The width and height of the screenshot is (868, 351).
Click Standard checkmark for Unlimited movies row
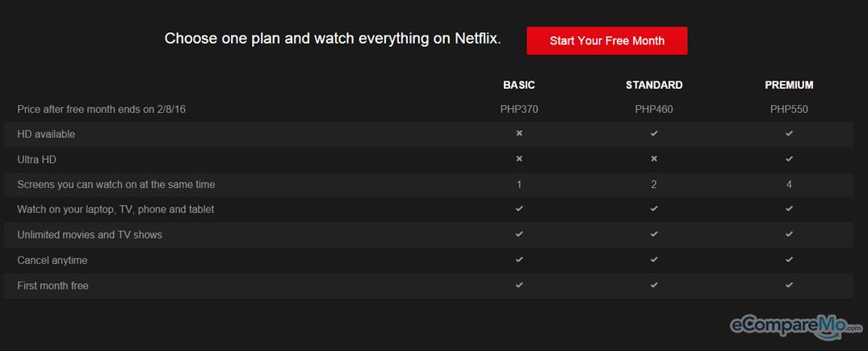click(x=654, y=235)
